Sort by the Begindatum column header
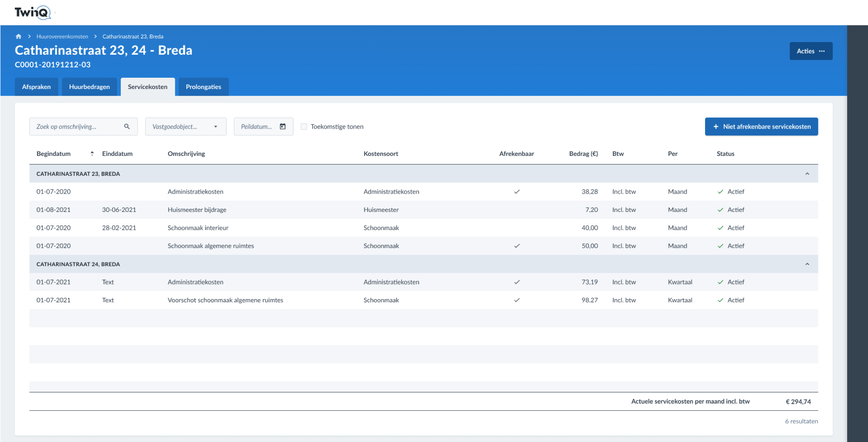This screenshot has width=868, height=442. click(x=53, y=154)
